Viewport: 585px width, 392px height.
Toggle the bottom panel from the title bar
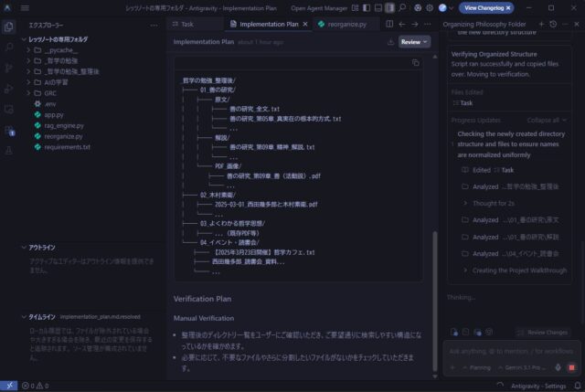click(378, 8)
